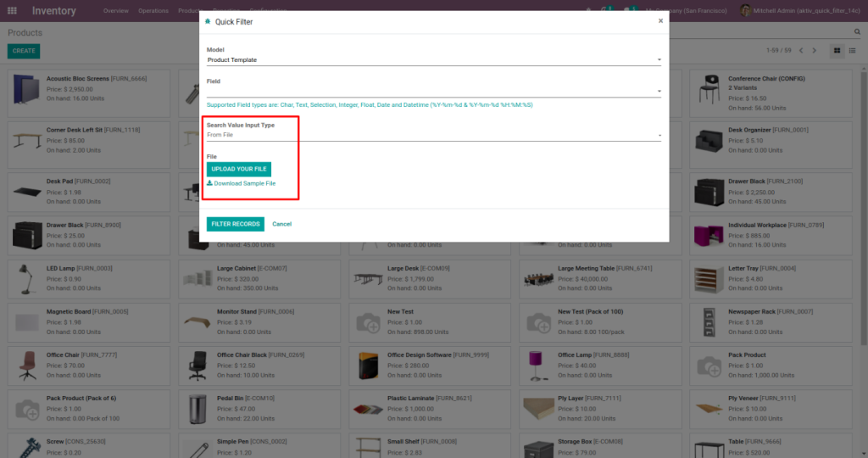The width and height of the screenshot is (868, 458).
Task: Click the New Test placeholder camera image
Action: click(x=368, y=322)
